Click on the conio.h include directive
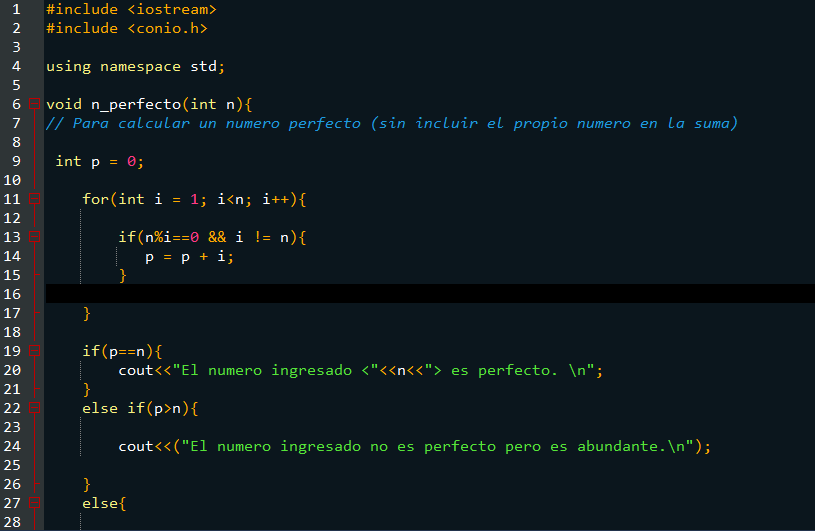815x531 pixels. pos(127,28)
